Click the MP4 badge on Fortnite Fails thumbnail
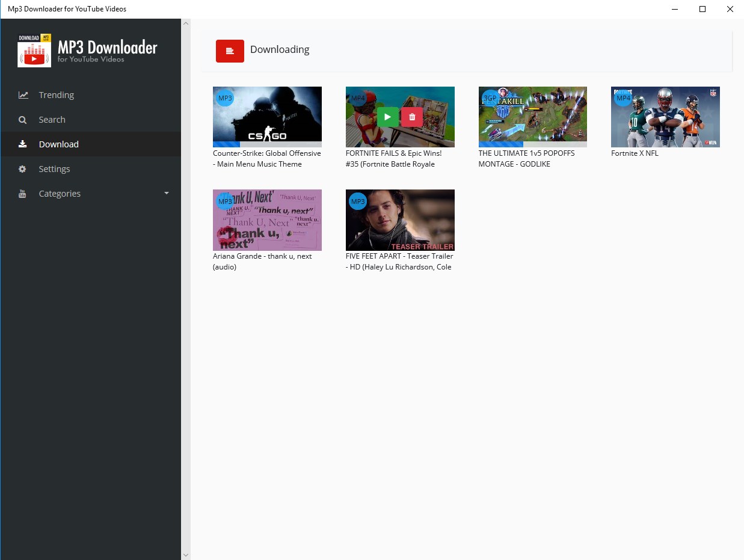Screen dimensions: 744x560 pyautogui.click(x=358, y=98)
